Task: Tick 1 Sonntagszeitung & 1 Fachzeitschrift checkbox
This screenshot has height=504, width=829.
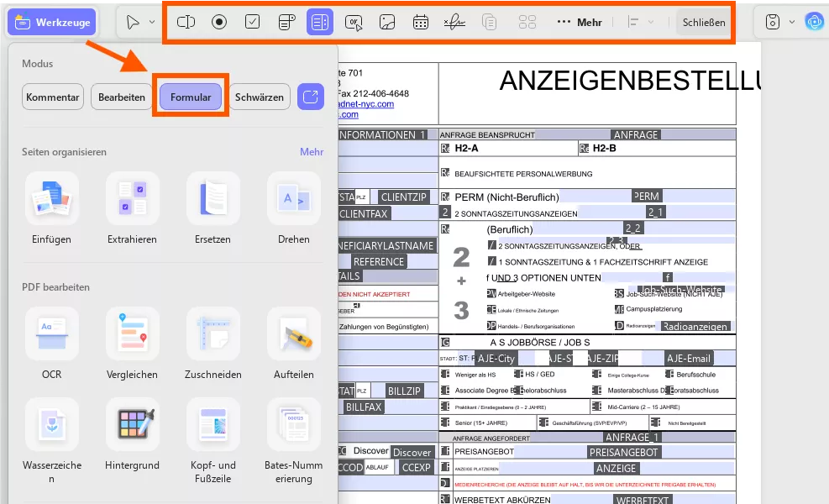Action: tap(491, 261)
